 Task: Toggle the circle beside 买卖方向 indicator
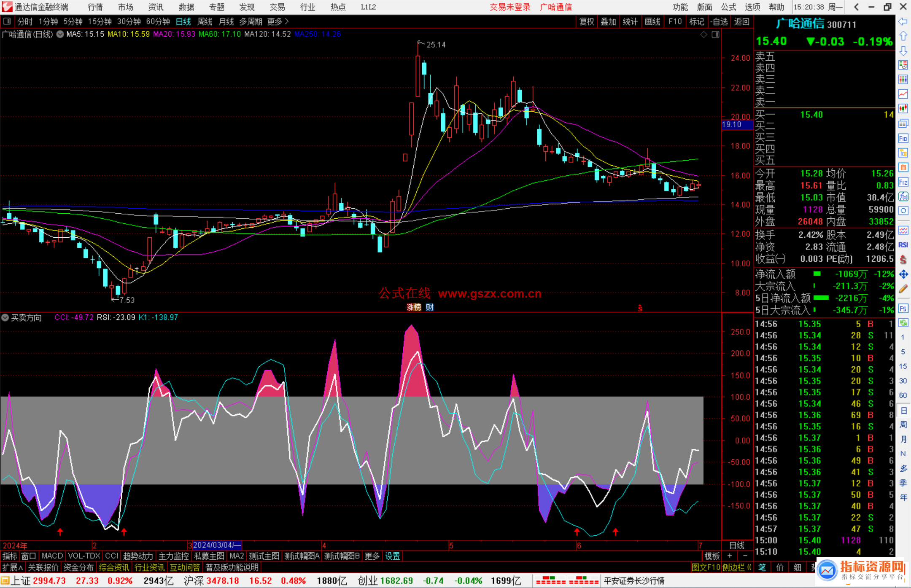point(5,317)
